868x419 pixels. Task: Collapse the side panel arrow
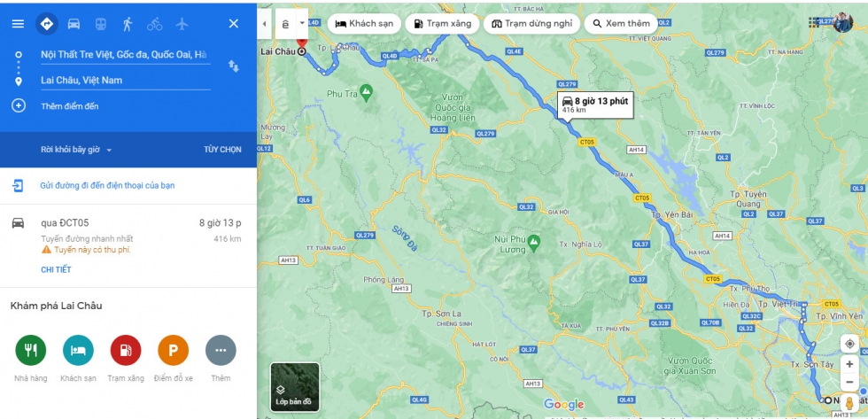(x=264, y=24)
